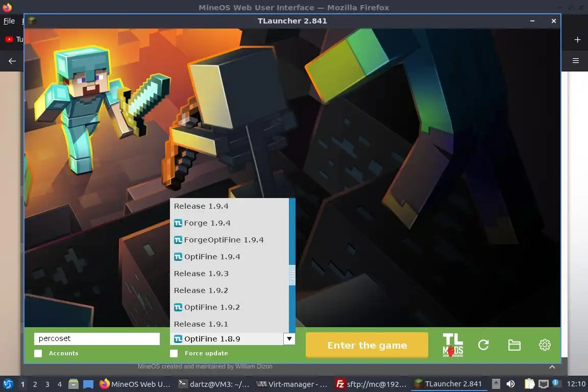Image resolution: width=588 pixels, height=392 pixels.
Task: Open the clipboard tray icon
Action: 529,384
